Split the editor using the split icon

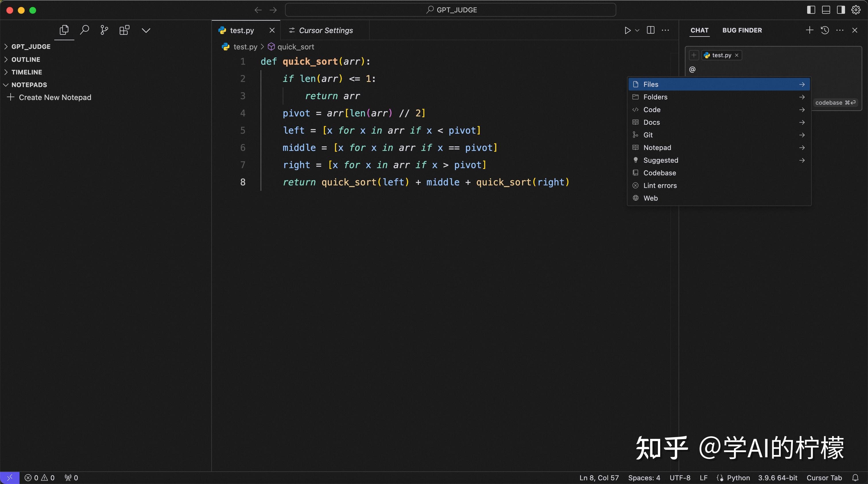(650, 30)
